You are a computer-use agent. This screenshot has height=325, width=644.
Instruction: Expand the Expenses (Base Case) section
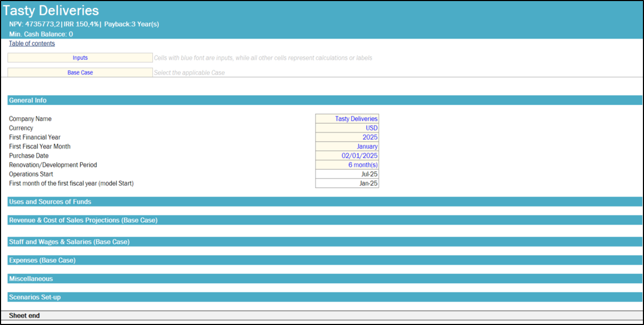[42, 260]
